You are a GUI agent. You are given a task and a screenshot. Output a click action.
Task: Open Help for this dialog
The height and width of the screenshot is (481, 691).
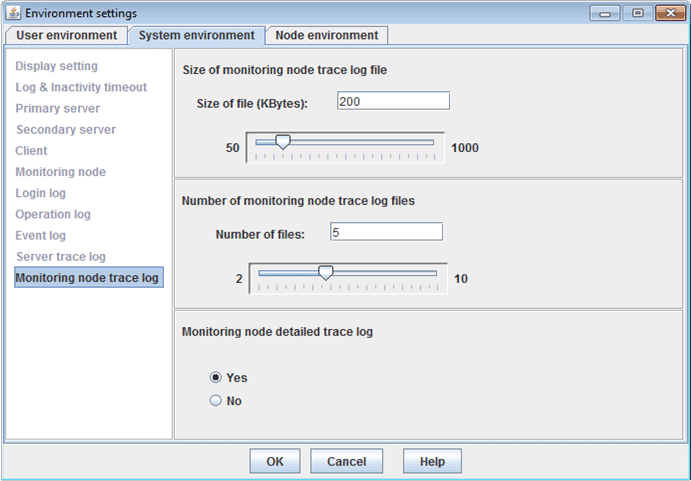(x=432, y=461)
